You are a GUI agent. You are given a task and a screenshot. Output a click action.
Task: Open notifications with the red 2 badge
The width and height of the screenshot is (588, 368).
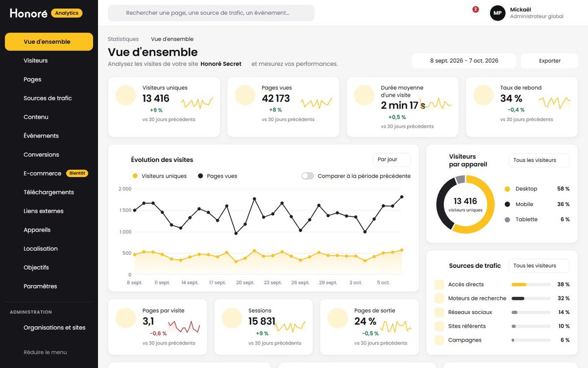[475, 9]
